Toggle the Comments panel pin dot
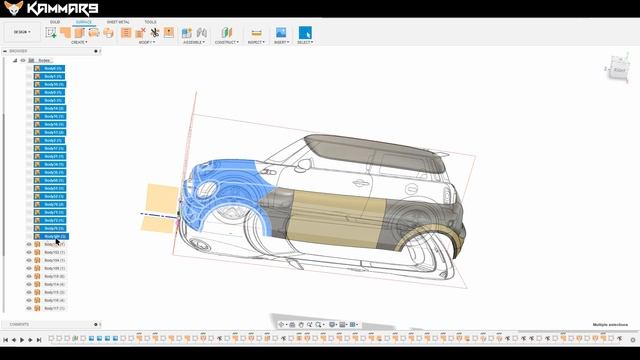Screen dimensions: 640x360 click(x=96, y=324)
